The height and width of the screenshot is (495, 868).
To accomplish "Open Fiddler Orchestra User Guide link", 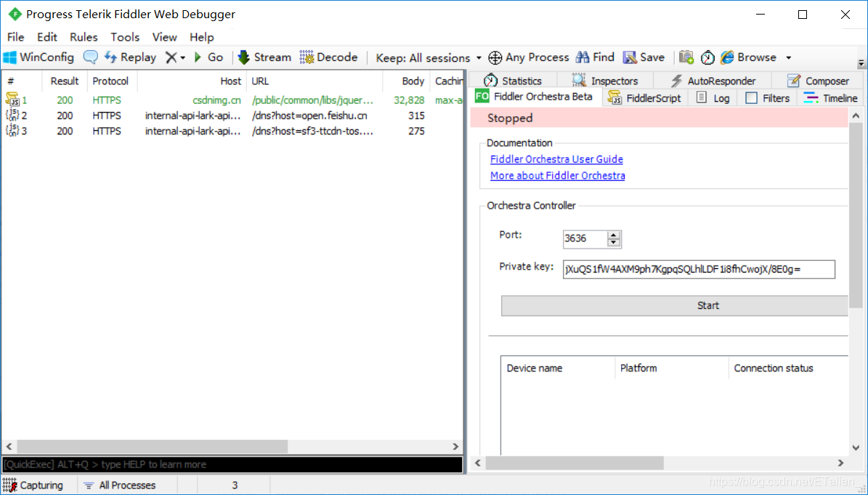I will [x=556, y=159].
